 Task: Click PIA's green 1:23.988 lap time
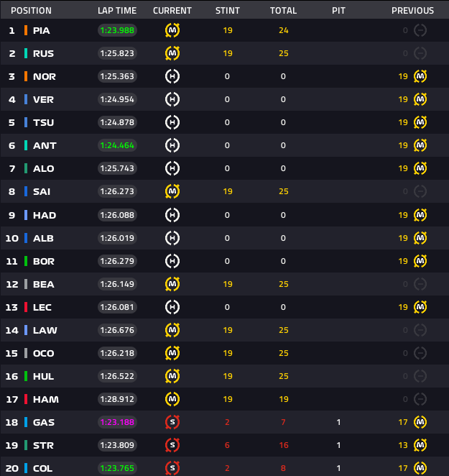click(x=117, y=30)
